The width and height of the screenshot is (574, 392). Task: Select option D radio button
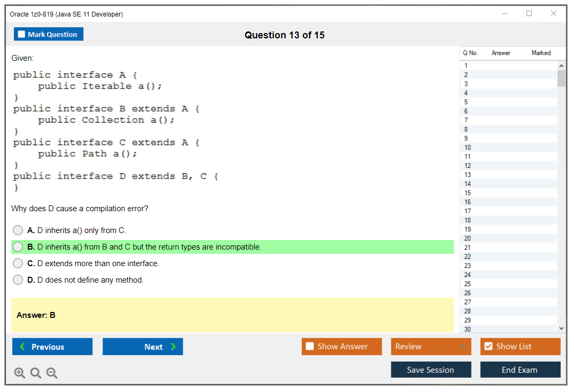[18, 280]
